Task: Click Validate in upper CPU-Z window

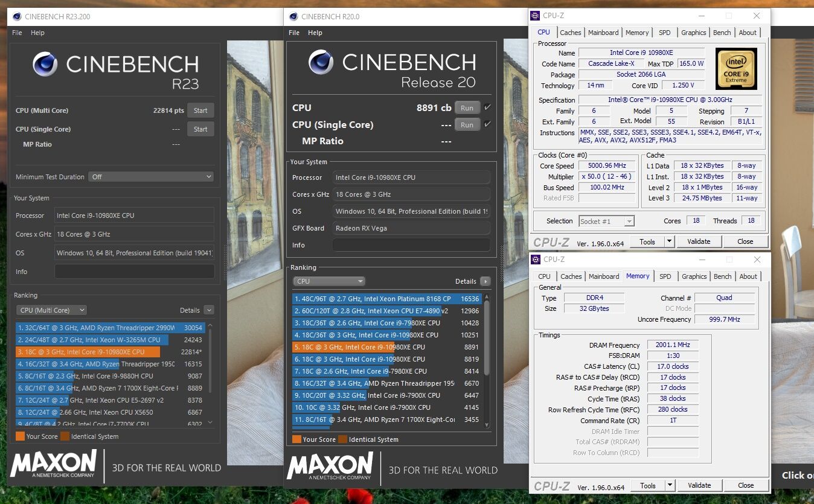Action: (699, 241)
